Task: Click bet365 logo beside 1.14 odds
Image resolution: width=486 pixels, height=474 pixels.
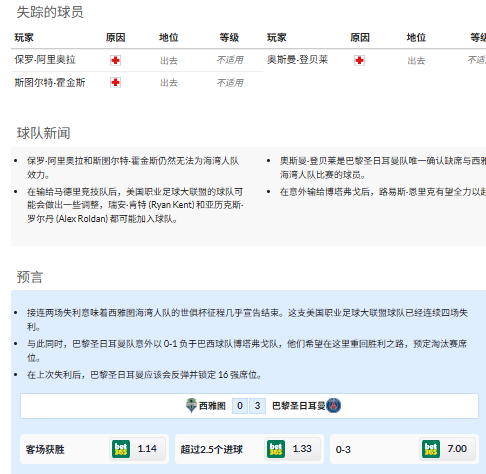Action: coord(121,449)
